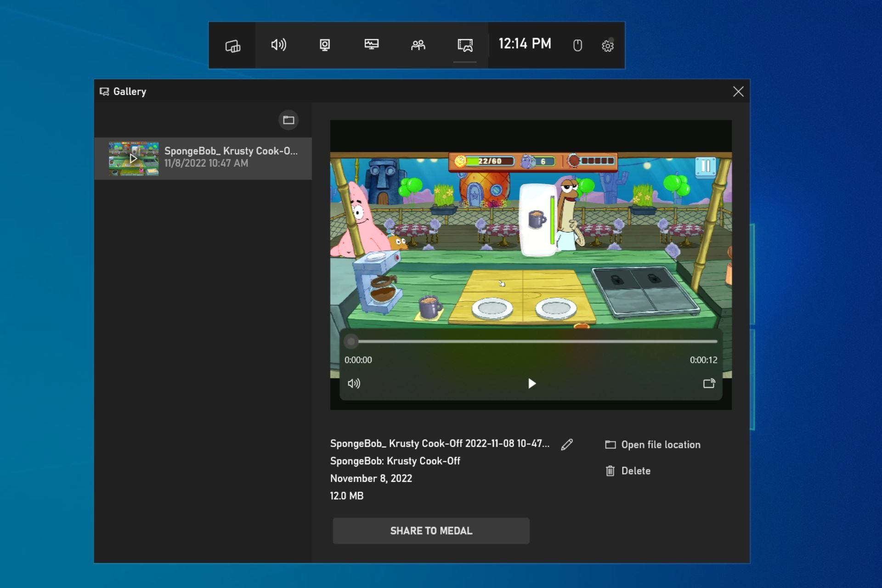The image size is (882, 588).
Task: Delete the selected clip
Action: 628,471
